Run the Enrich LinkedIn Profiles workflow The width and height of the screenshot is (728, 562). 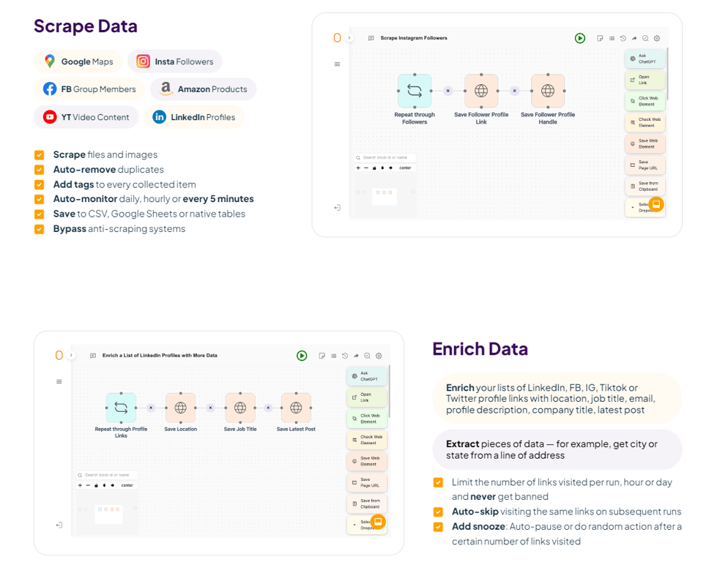coord(302,356)
